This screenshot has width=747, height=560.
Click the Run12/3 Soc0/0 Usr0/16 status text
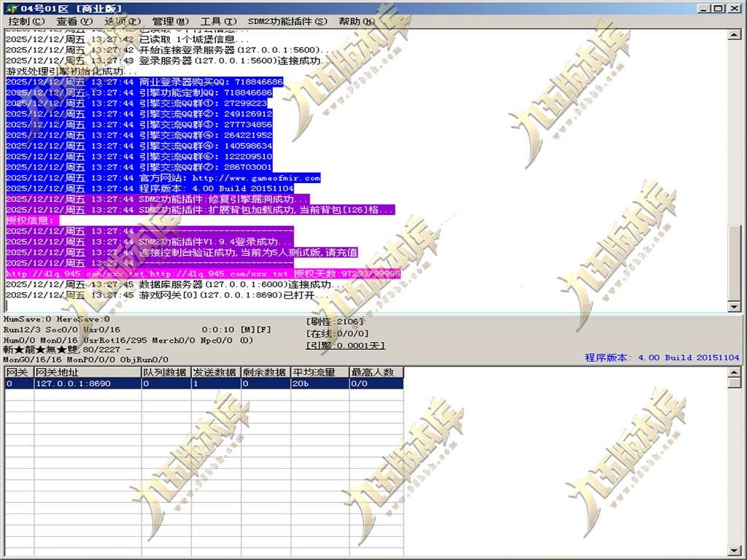(x=62, y=330)
